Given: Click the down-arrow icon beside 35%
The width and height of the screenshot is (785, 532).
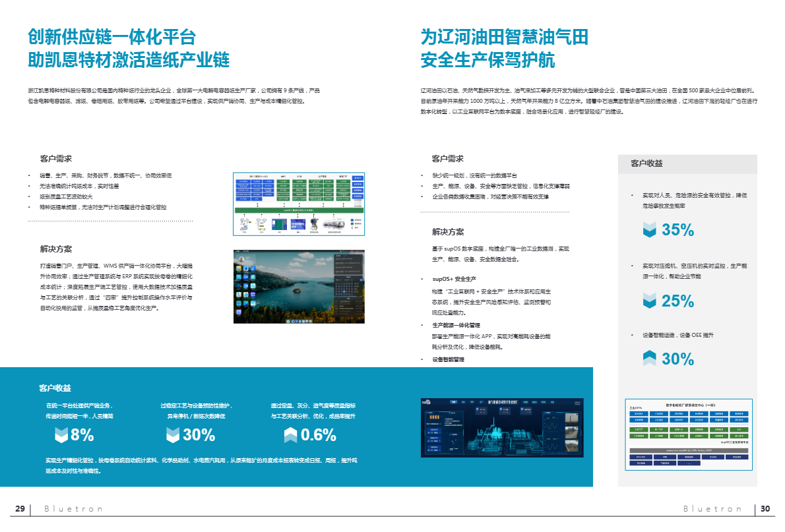Looking at the screenshot, I should coord(649,229).
